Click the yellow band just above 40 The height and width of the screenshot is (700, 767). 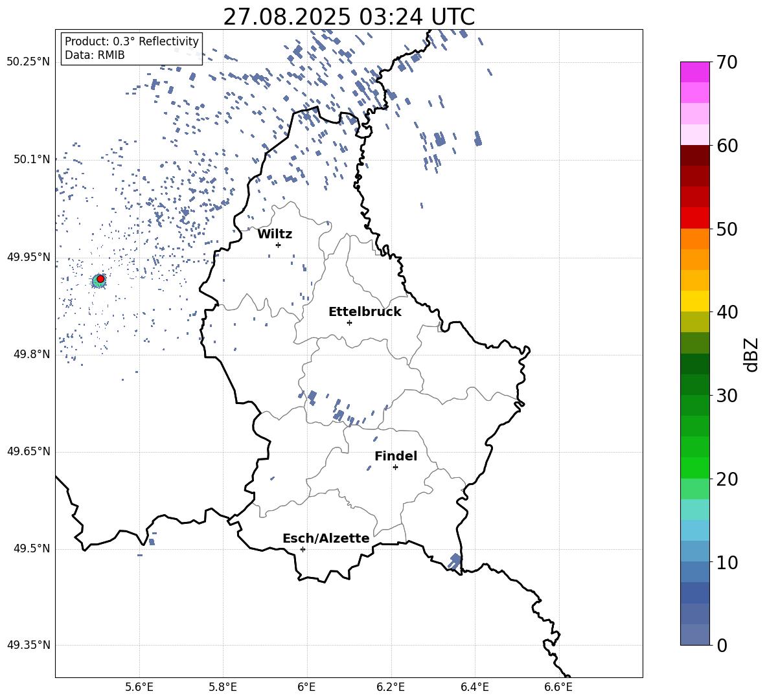695,300
